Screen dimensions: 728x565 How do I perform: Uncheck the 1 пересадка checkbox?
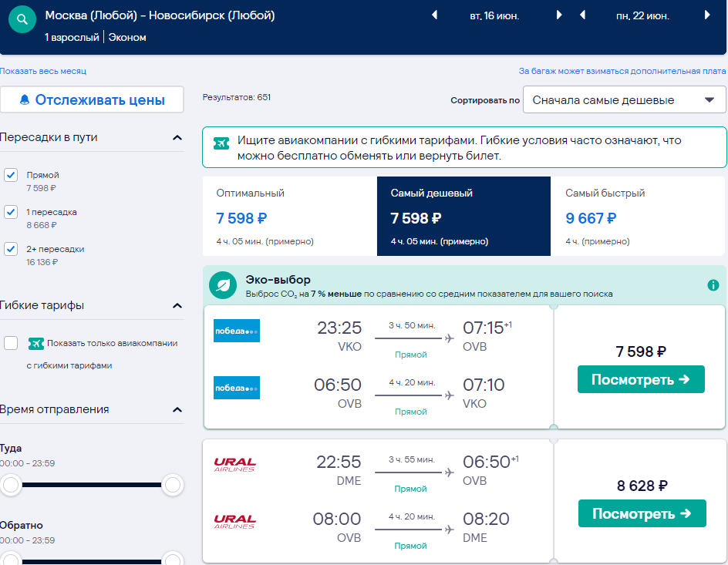pos(11,212)
